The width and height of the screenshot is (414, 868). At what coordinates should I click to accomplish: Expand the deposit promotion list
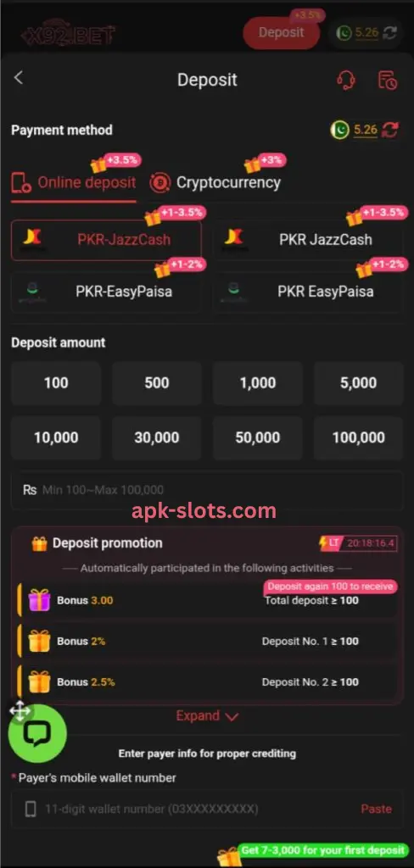(x=207, y=715)
